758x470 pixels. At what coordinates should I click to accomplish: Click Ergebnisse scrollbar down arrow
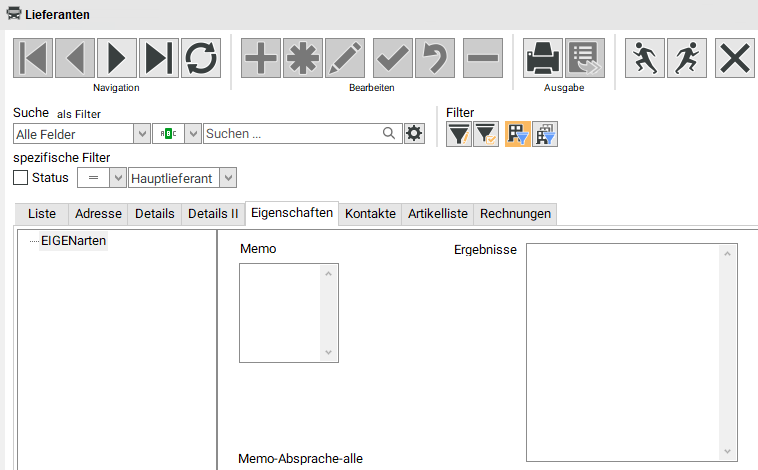click(728, 451)
